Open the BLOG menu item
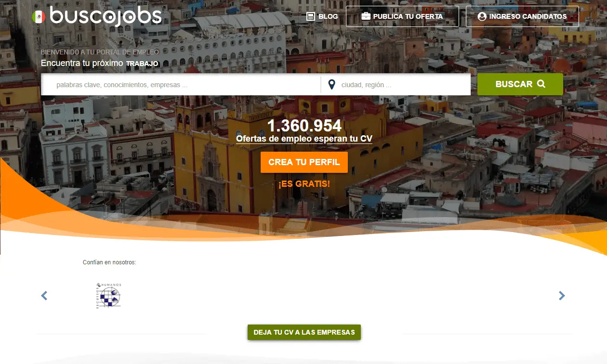The width and height of the screenshot is (607, 364). [322, 16]
